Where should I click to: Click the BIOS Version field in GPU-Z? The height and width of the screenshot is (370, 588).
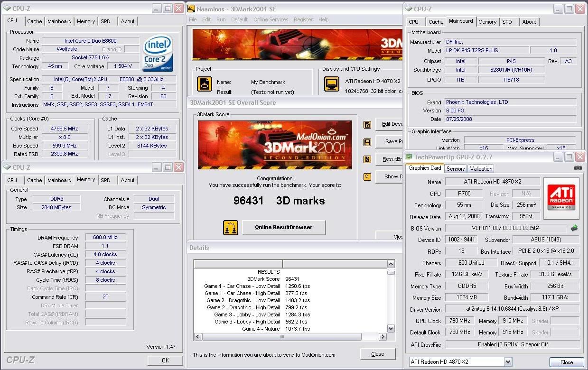(505, 228)
